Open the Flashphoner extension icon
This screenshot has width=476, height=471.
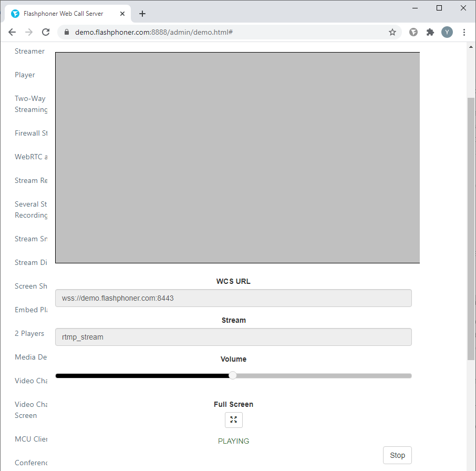(413, 32)
